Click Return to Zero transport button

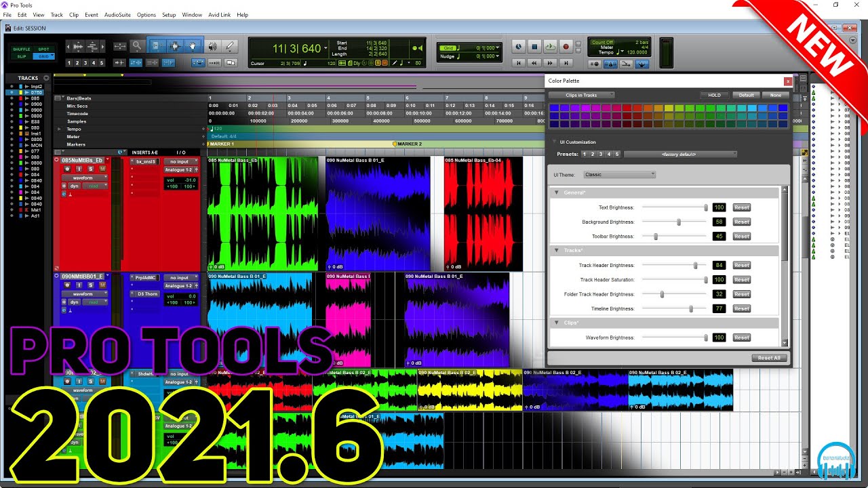pos(519,63)
